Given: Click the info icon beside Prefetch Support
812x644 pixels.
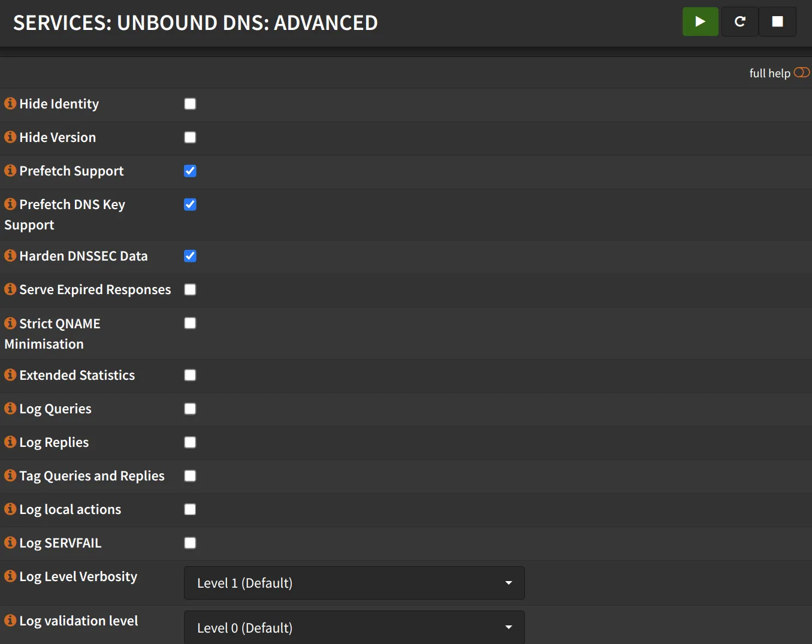Looking at the screenshot, I should tap(10, 170).
